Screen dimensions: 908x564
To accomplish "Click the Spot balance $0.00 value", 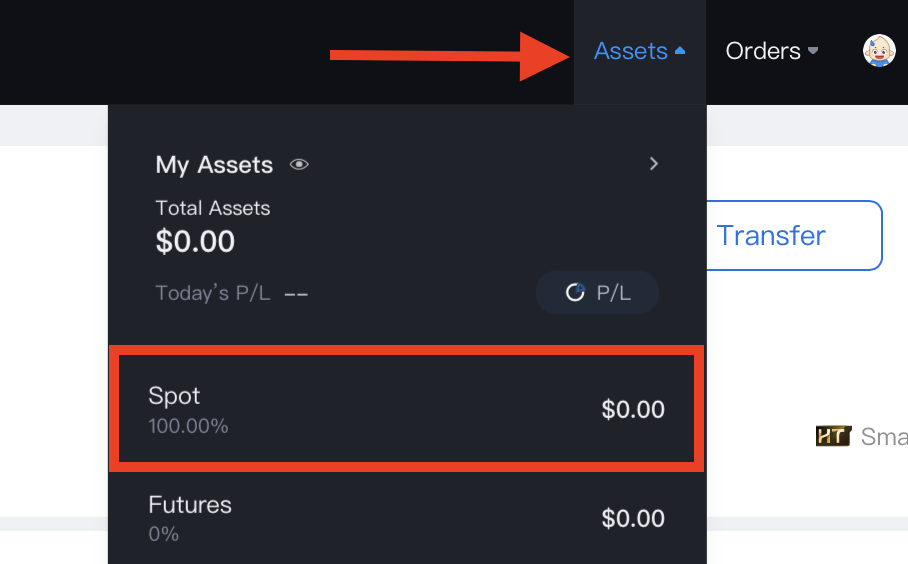I will tap(633, 409).
